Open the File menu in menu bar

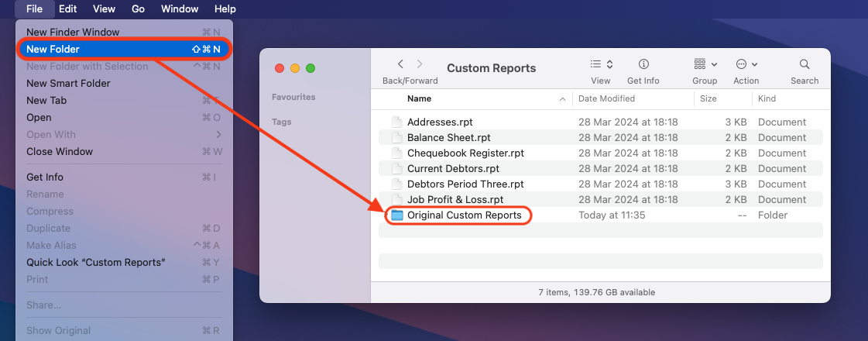click(x=34, y=9)
